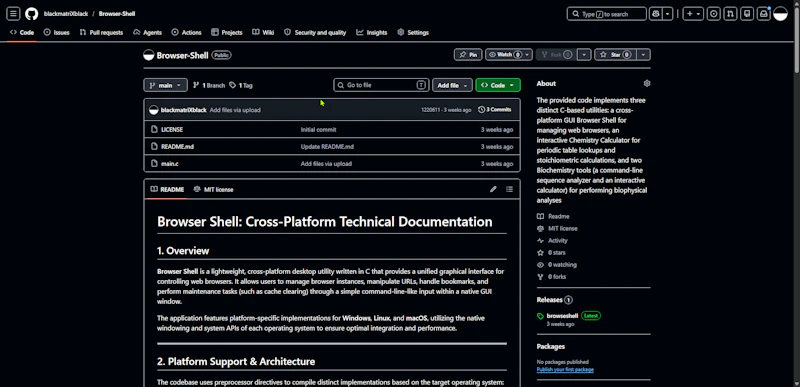Click the repository owner avatar beside Browser-Shell title
This screenshot has width=800, height=387.
pos(148,55)
